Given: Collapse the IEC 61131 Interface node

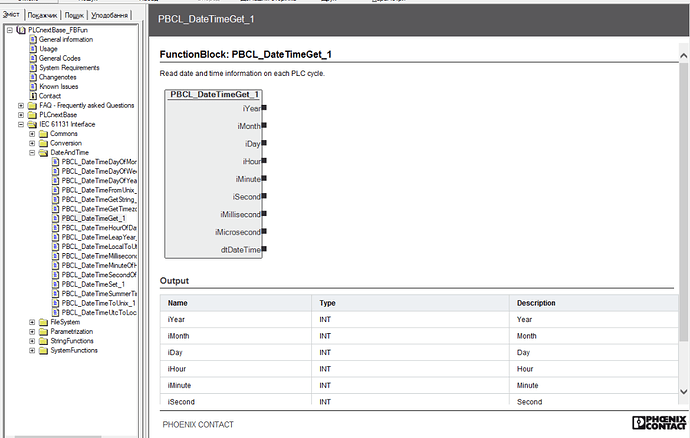Looking at the screenshot, I should point(21,125).
